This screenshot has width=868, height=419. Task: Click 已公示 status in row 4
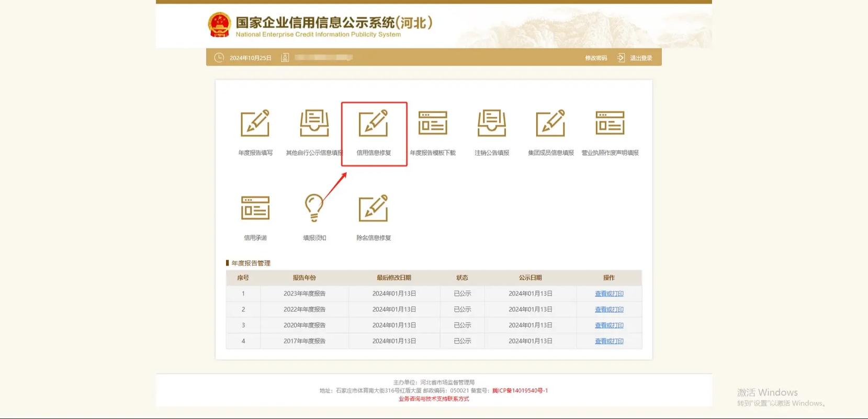tap(463, 341)
